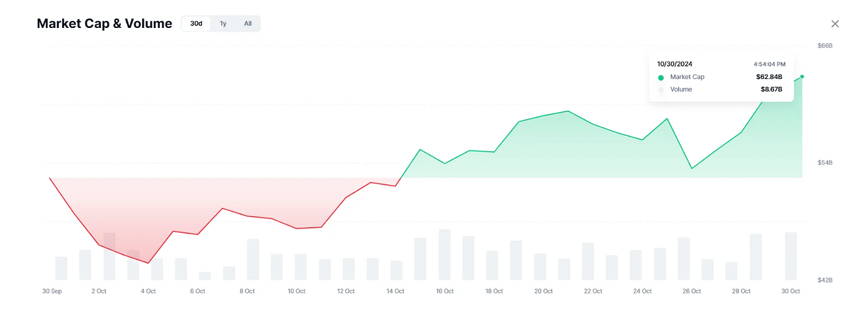Click the leftmost volume bar
This screenshot has width=868, height=324.
pyautogui.click(x=61, y=268)
